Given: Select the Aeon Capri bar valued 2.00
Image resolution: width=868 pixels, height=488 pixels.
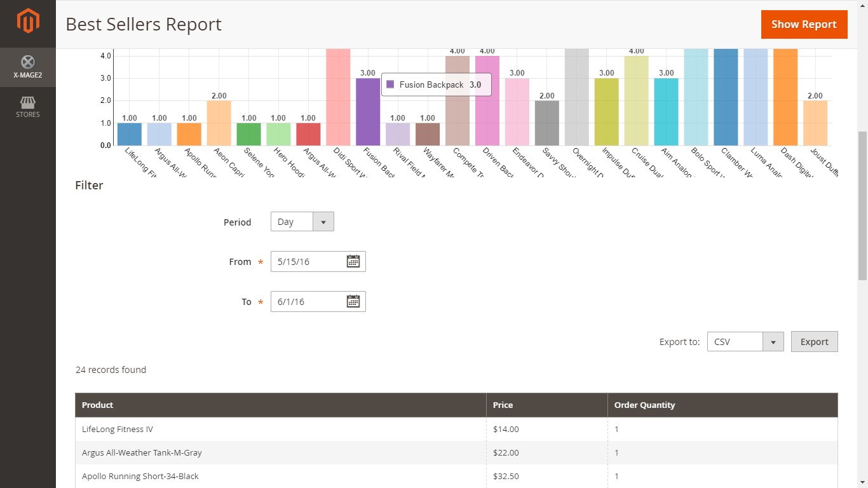Looking at the screenshot, I should pyautogui.click(x=219, y=123).
